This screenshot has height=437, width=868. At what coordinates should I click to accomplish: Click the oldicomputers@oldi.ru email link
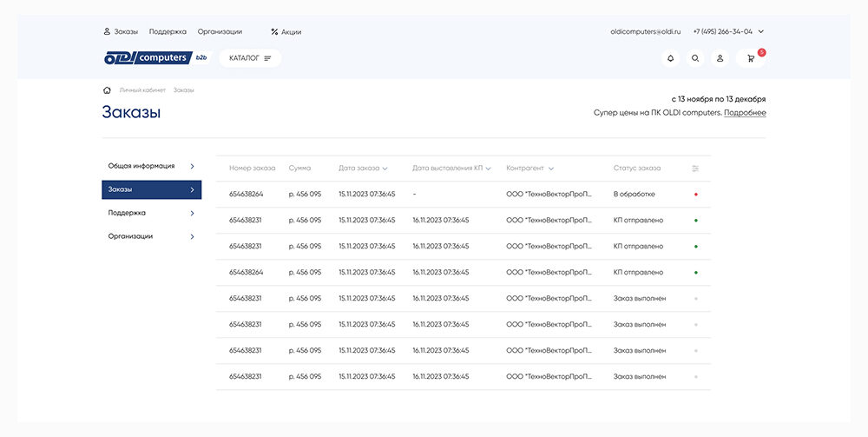pyautogui.click(x=646, y=31)
